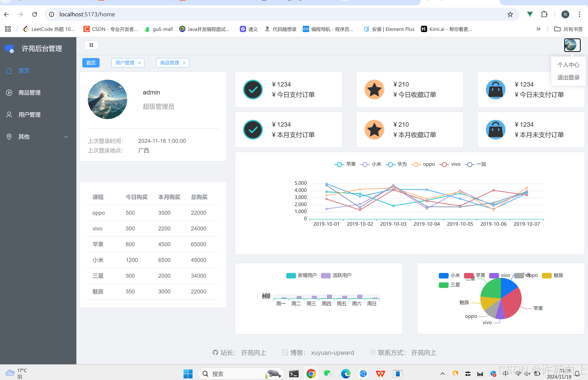Toggle 活跃用户 in bar chart legend
The height and width of the screenshot is (380, 588).
pos(336,275)
